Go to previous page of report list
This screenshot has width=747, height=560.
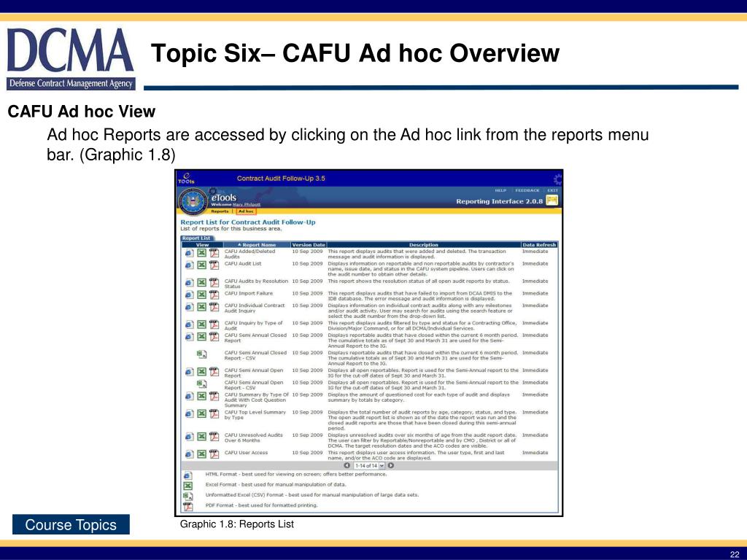click(347, 466)
